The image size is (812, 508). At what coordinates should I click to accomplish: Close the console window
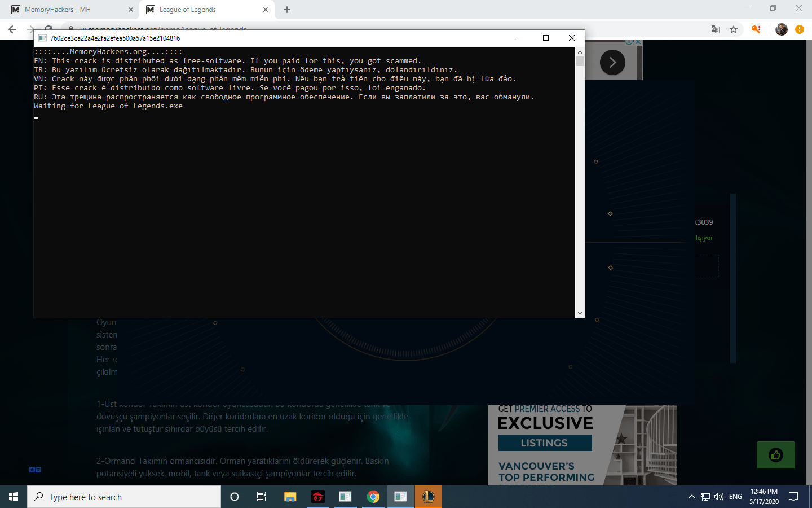(572, 38)
